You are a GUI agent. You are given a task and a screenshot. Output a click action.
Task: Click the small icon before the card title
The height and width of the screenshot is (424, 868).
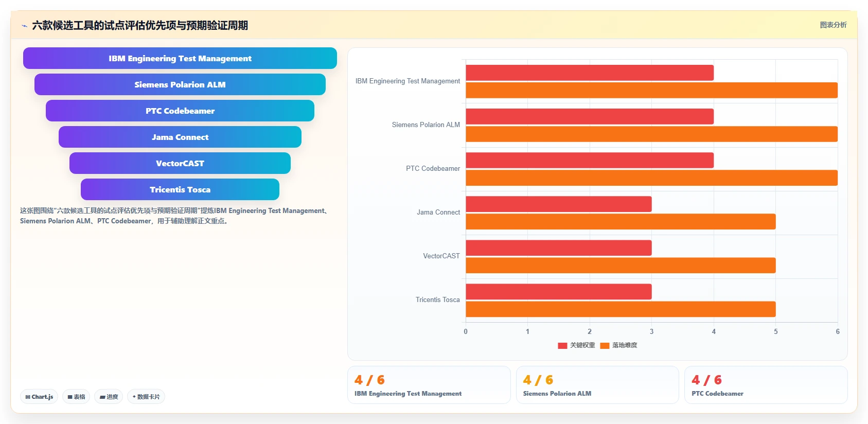(x=24, y=26)
